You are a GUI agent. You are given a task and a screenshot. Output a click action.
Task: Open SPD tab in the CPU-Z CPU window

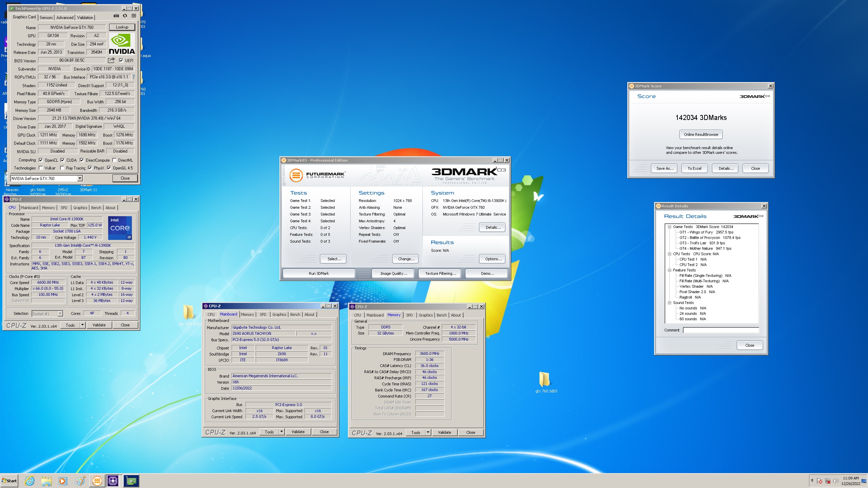pos(64,208)
